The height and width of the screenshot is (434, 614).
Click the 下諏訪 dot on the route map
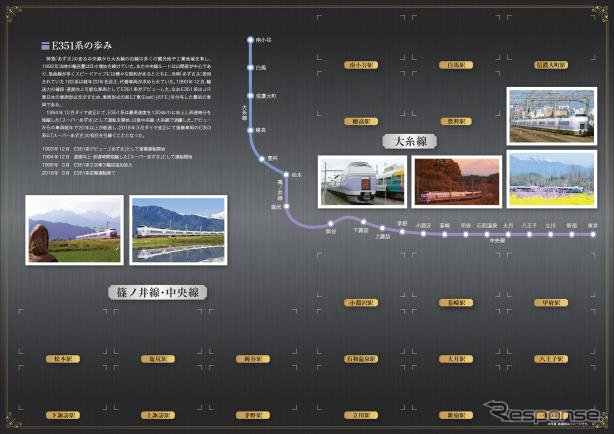(x=363, y=222)
